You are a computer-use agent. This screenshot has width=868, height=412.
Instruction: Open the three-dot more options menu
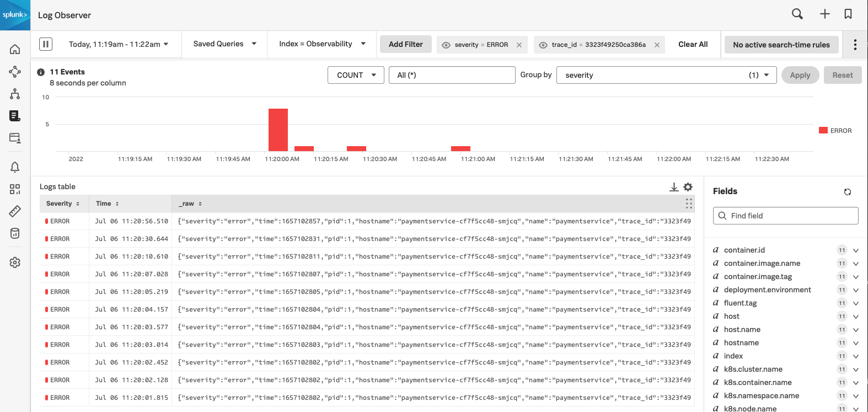855,45
